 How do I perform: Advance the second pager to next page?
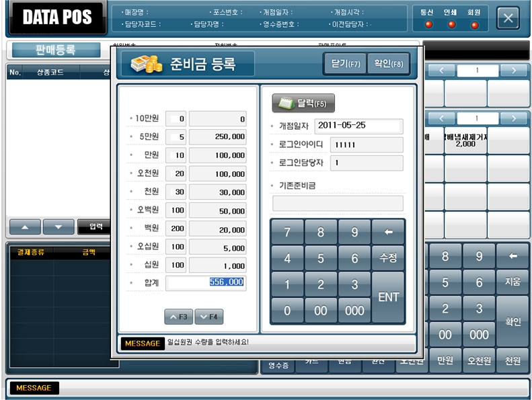[x=513, y=118]
